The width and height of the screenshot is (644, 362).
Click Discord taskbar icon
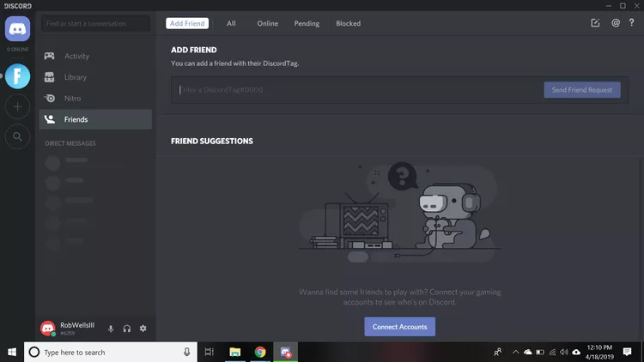tap(285, 353)
